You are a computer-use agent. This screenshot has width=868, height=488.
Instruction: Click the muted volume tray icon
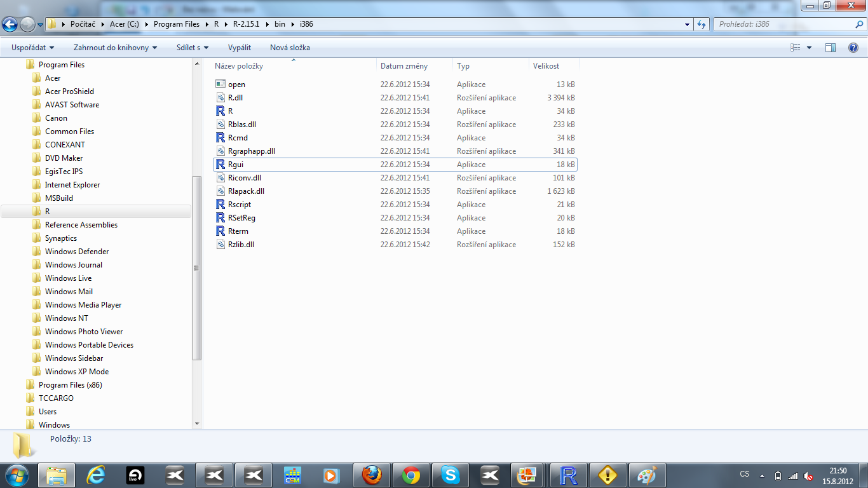pos(808,475)
